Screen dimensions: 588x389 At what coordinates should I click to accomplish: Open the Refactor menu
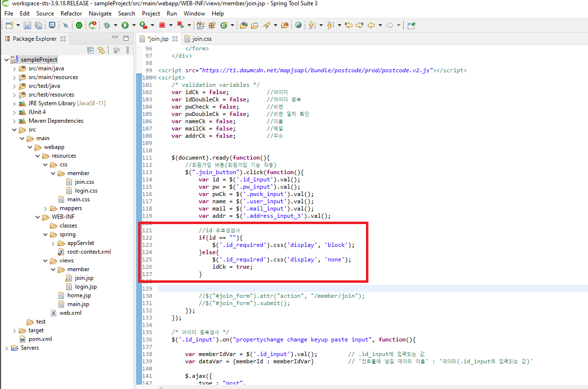[71, 14]
